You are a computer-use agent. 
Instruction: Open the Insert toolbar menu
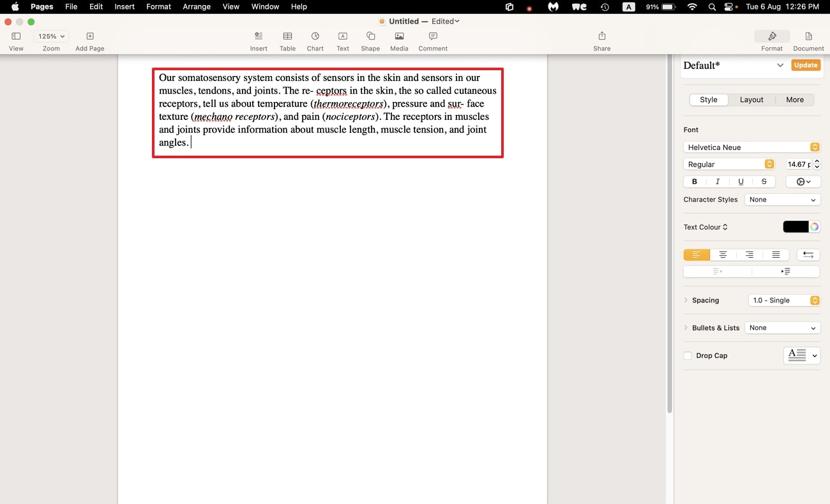(259, 41)
